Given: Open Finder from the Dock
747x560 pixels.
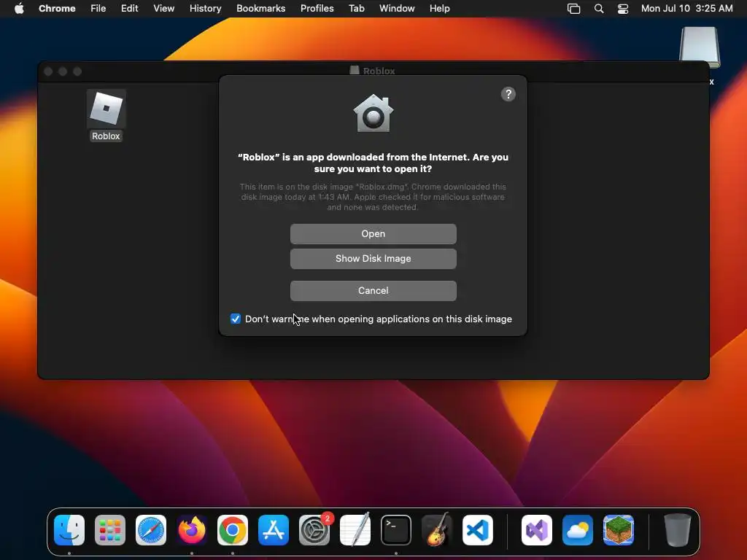Looking at the screenshot, I should [69, 530].
